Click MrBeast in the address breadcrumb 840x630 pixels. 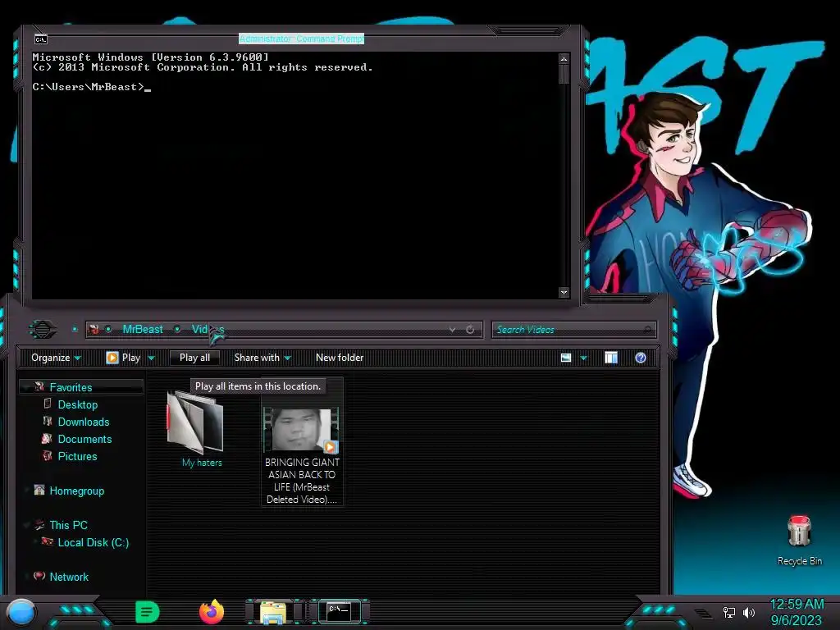pos(143,330)
